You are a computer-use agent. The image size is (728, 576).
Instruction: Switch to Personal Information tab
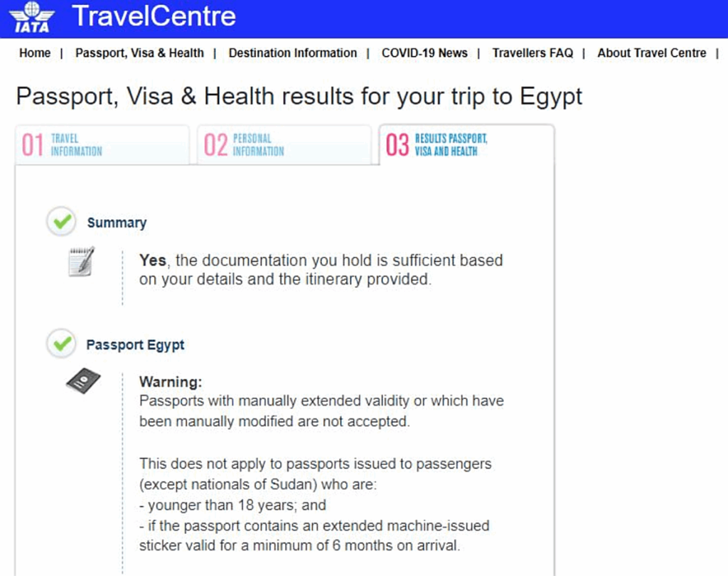tap(258, 145)
